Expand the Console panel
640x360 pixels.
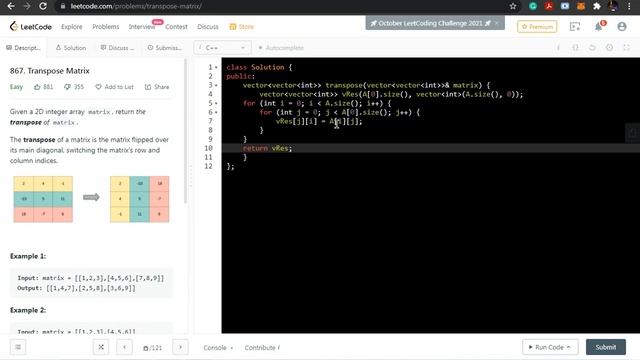(218, 348)
